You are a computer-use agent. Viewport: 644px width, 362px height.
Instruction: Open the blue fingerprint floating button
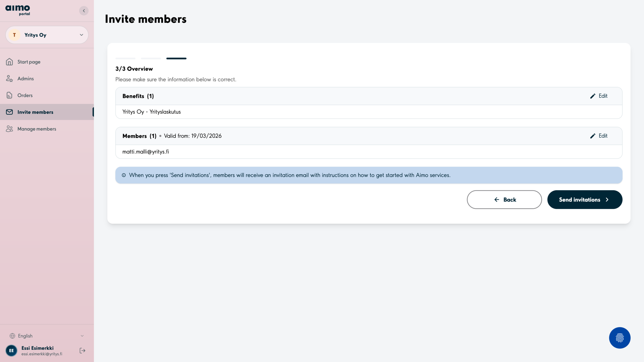tap(619, 338)
